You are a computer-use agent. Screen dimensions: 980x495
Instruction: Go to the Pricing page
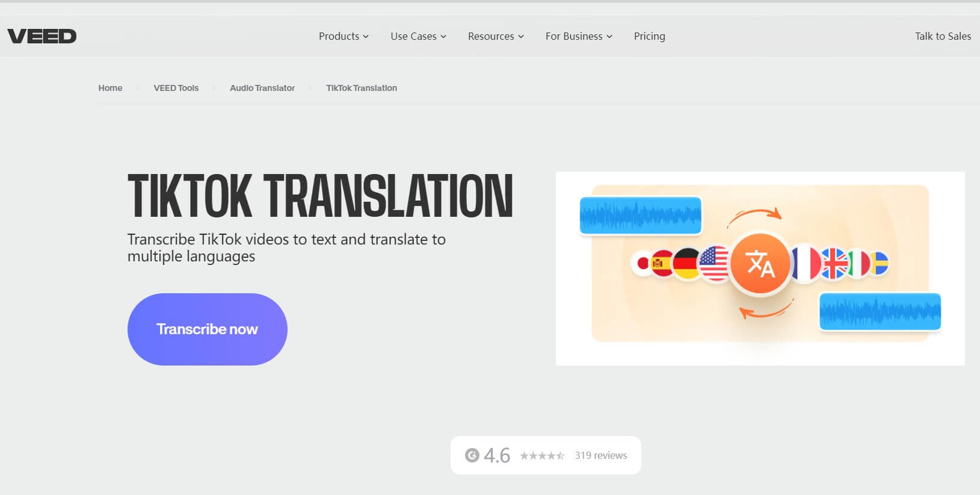650,36
